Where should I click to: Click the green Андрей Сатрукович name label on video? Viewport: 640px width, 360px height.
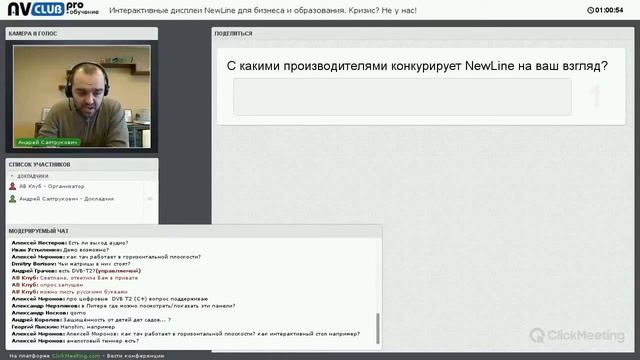pyautogui.click(x=48, y=142)
